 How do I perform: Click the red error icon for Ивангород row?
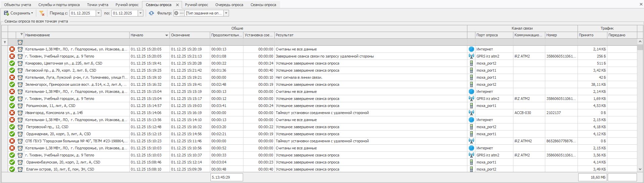12,113
